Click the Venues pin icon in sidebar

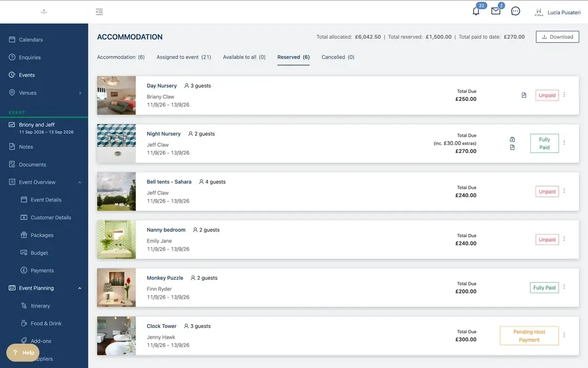coord(12,93)
